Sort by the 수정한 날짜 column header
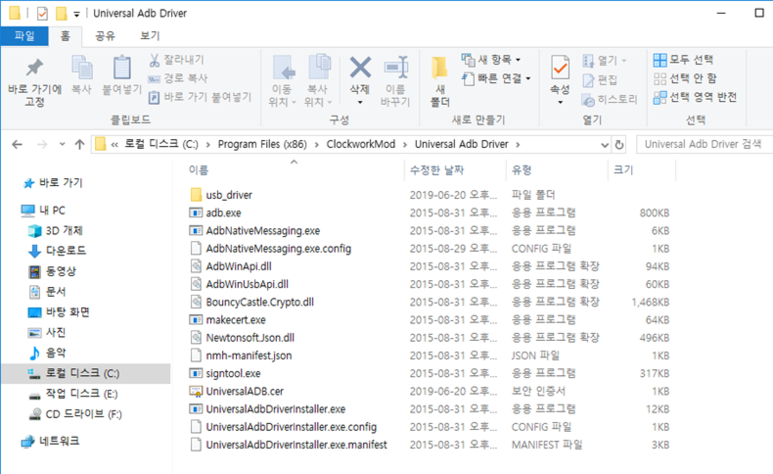773x474 pixels. click(x=437, y=170)
